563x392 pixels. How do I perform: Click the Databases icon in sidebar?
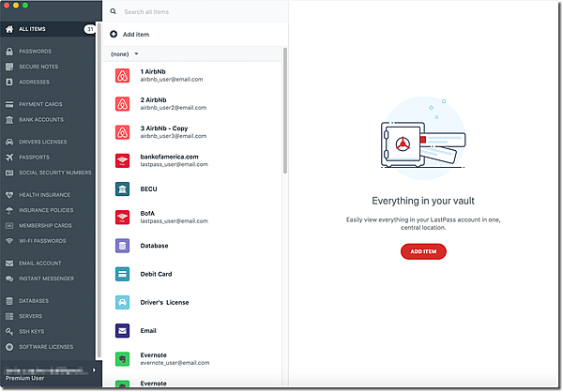click(x=9, y=301)
